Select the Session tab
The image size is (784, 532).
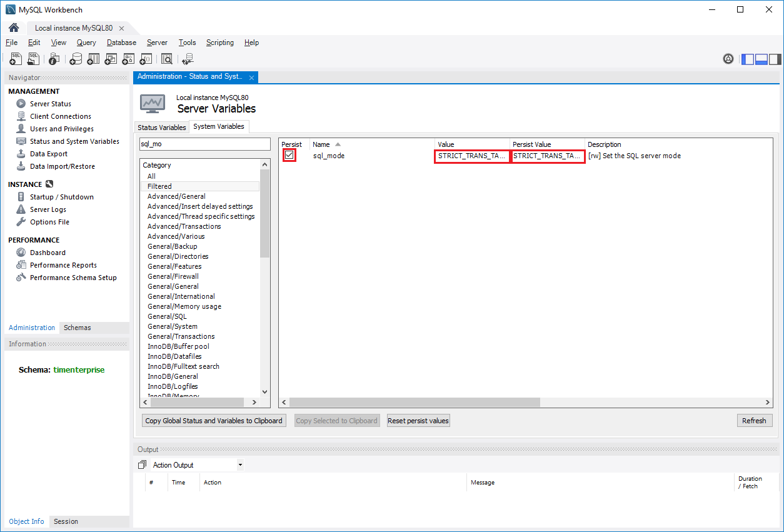[66, 521]
